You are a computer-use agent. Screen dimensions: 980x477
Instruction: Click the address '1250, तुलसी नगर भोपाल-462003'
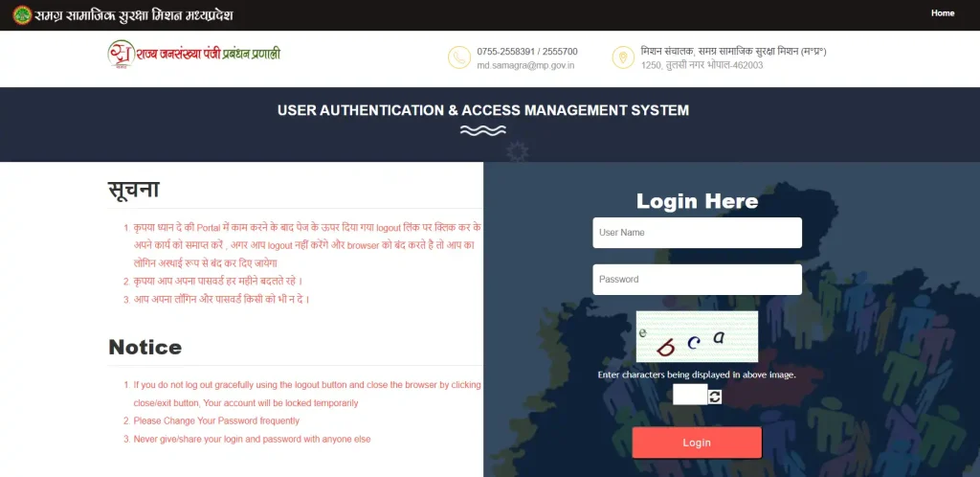click(702, 65)
